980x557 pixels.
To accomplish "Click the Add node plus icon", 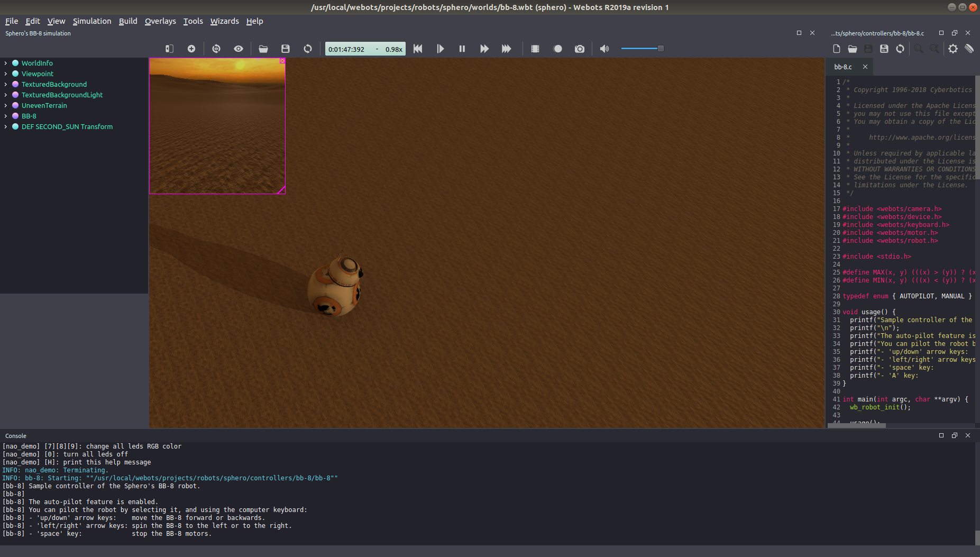I will point(191,49).
